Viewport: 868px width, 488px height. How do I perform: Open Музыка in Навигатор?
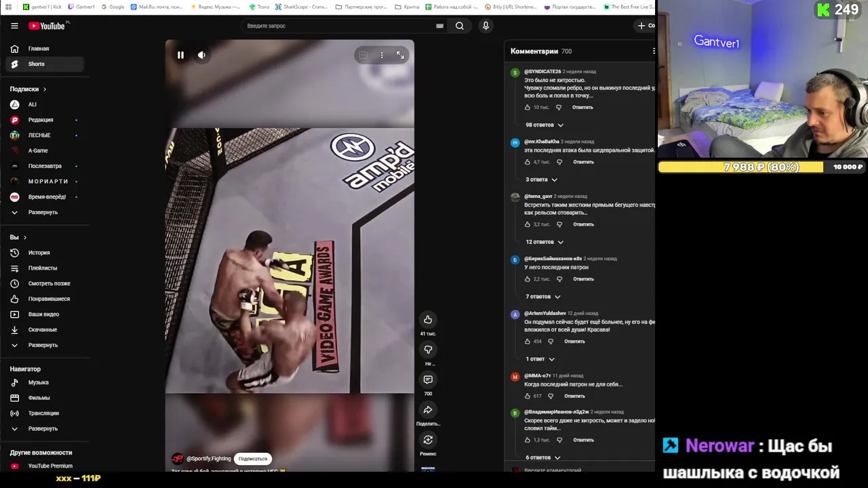(45, 382)
